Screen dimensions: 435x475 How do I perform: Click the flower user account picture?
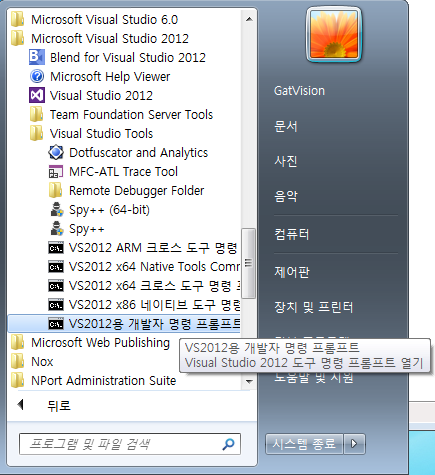pos(334,34)
